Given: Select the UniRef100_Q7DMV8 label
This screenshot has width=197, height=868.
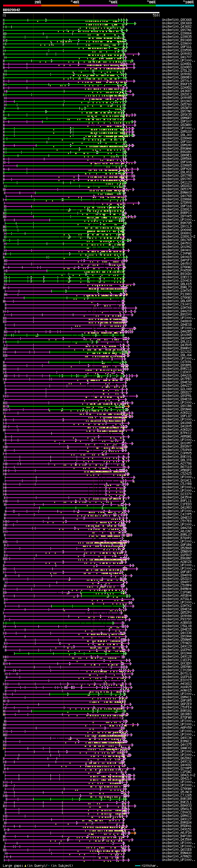Looking at the screenshot, I should 177,203.
